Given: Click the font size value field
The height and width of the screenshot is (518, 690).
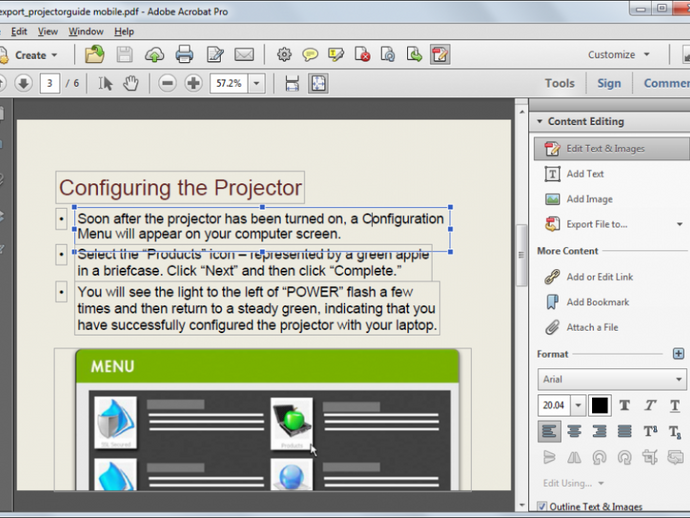Looking at the screenshot, I should [554, 405].
